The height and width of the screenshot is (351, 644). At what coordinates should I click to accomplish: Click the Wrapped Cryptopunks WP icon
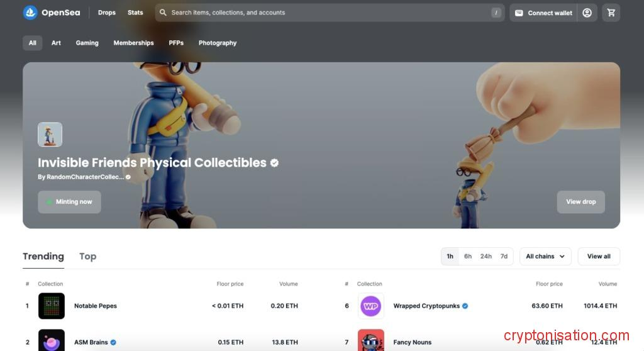[x=370, y=306]
